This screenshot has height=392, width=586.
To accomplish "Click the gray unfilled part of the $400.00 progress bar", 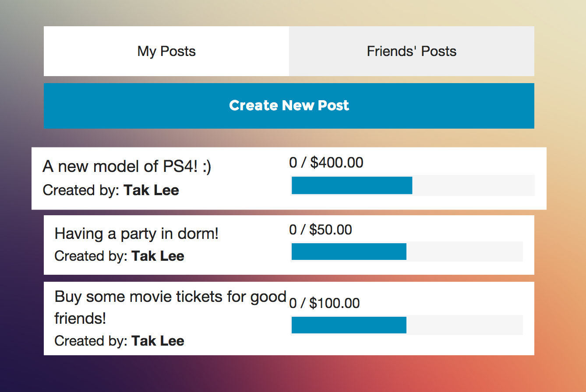I will pos(473,185).
